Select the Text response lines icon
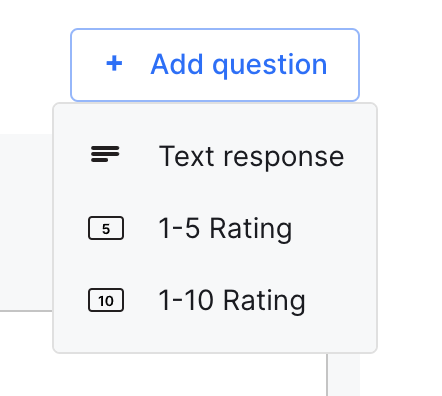 [105, 154]
